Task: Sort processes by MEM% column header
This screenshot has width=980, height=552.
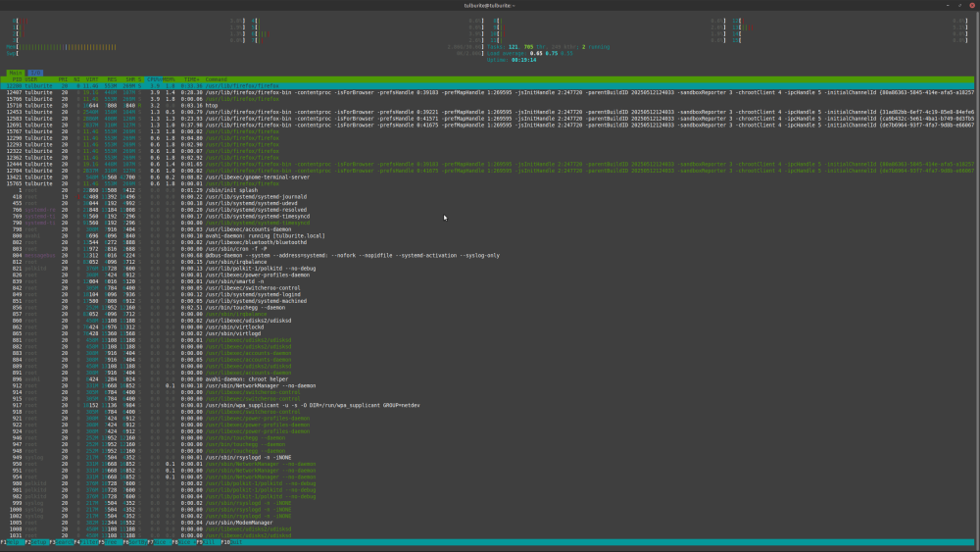Action: 171,79
